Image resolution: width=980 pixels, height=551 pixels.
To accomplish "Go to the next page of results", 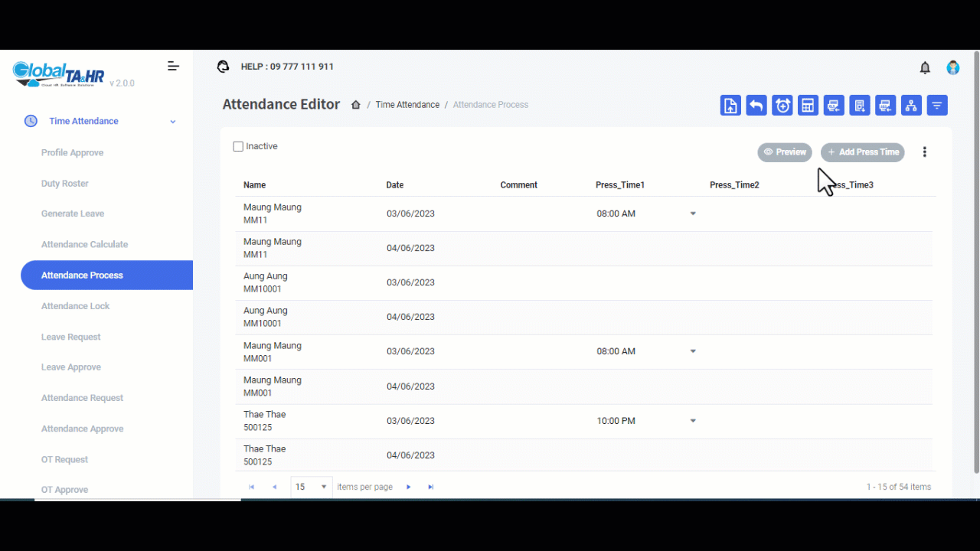I will coord(409,487).
